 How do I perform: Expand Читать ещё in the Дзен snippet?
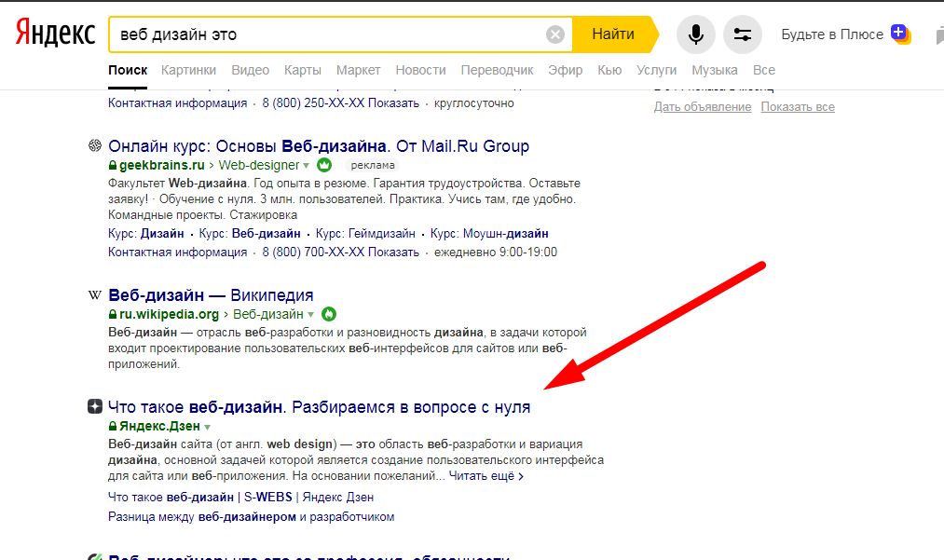(x=486, y=476)
